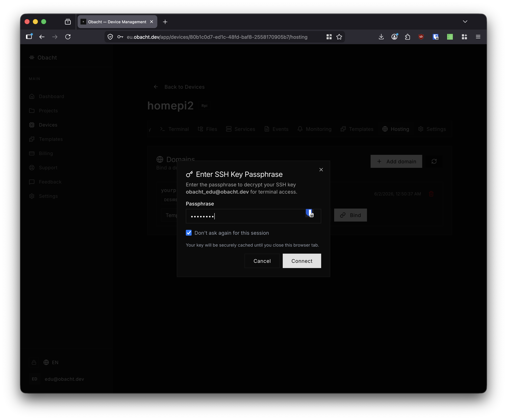
Task: Focus the Passphrase input field
Action: click(x=253, y=216)
